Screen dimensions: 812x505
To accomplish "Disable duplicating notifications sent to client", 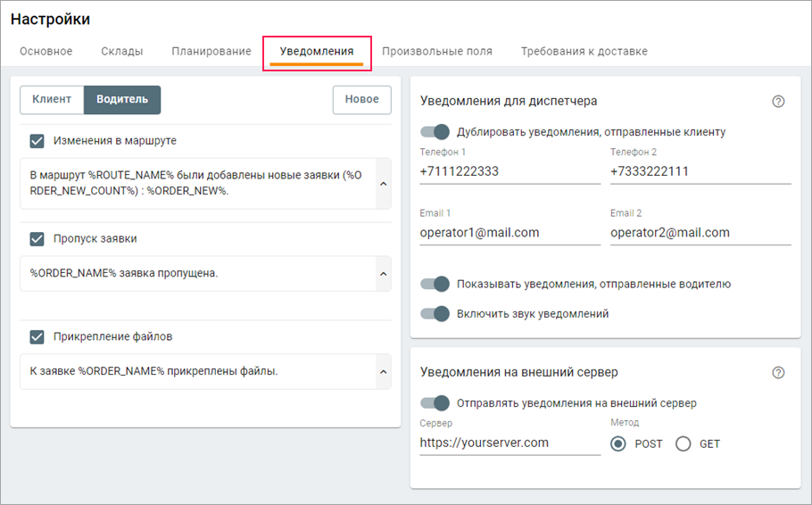I will click(x=435, y=132).
